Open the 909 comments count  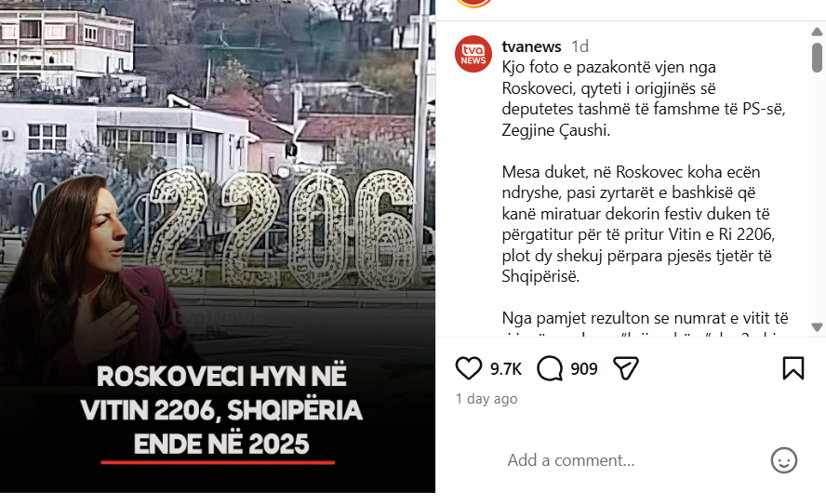coord(583,368)
